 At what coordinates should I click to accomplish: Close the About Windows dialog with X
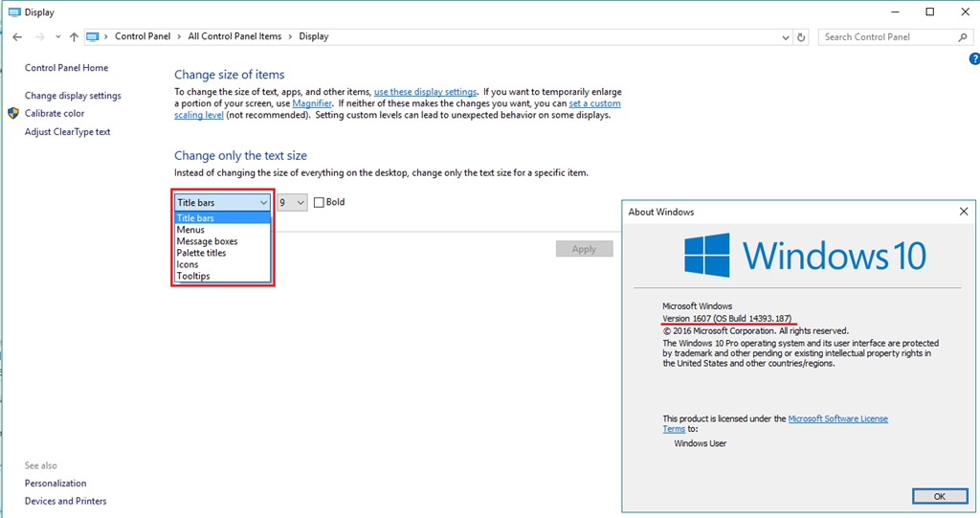[964, 212]
